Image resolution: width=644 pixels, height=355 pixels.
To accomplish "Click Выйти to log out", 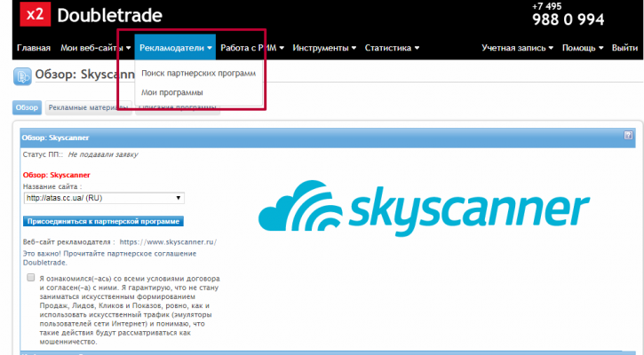I will pyautogui.click(x=624, y=48).
